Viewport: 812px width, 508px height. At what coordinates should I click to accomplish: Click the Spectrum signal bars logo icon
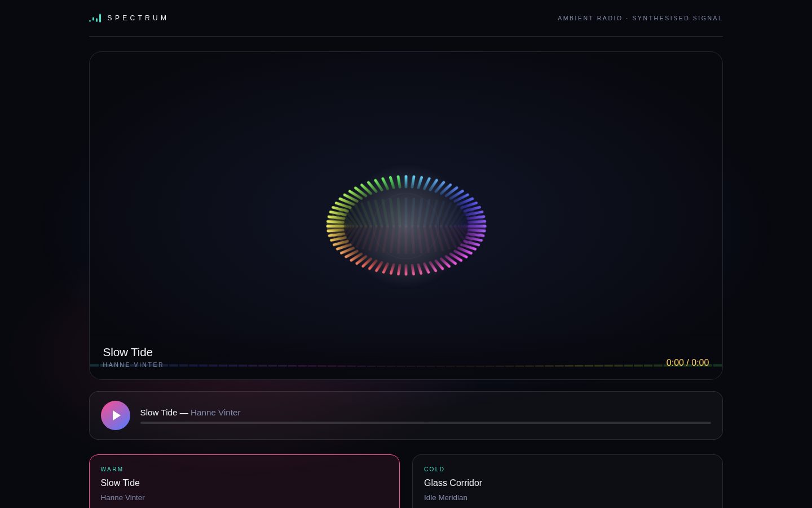click(x=95, y=18)
